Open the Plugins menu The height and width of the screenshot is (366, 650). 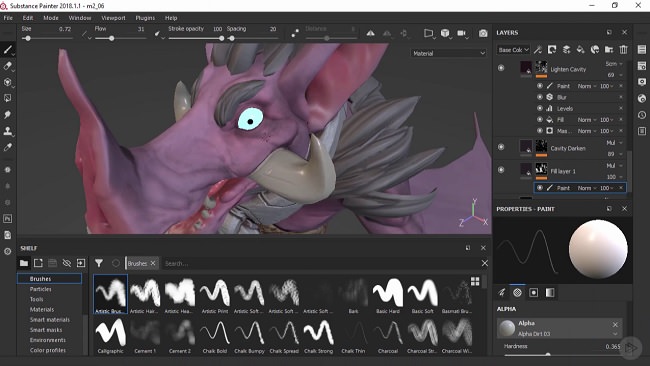tap(145, 18)
